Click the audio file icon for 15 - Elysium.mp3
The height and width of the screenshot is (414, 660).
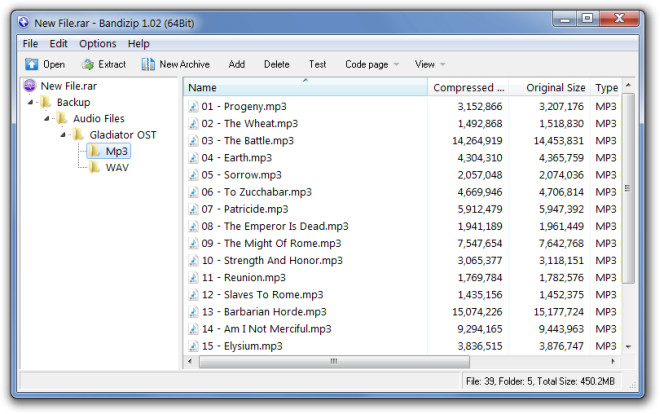[x=193, y=346]
